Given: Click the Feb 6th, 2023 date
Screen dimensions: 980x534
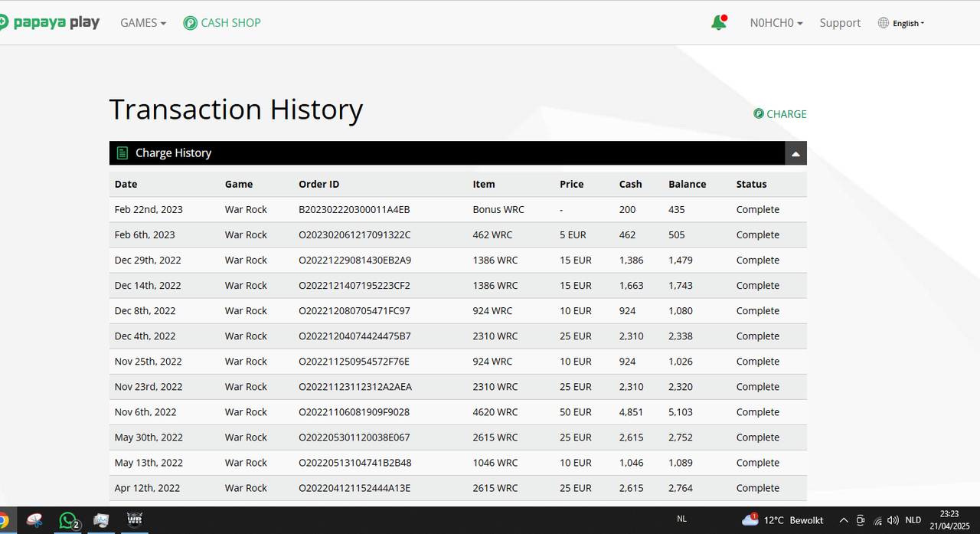Looking at the screenshot, I should point(145,234).
